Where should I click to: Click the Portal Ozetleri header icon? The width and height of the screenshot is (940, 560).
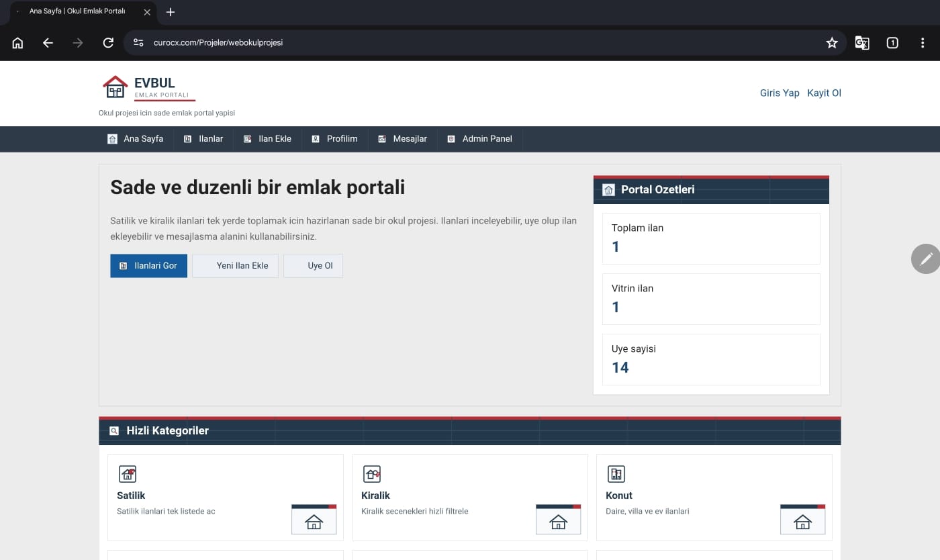pyautogui.click(x=608, y=190)
